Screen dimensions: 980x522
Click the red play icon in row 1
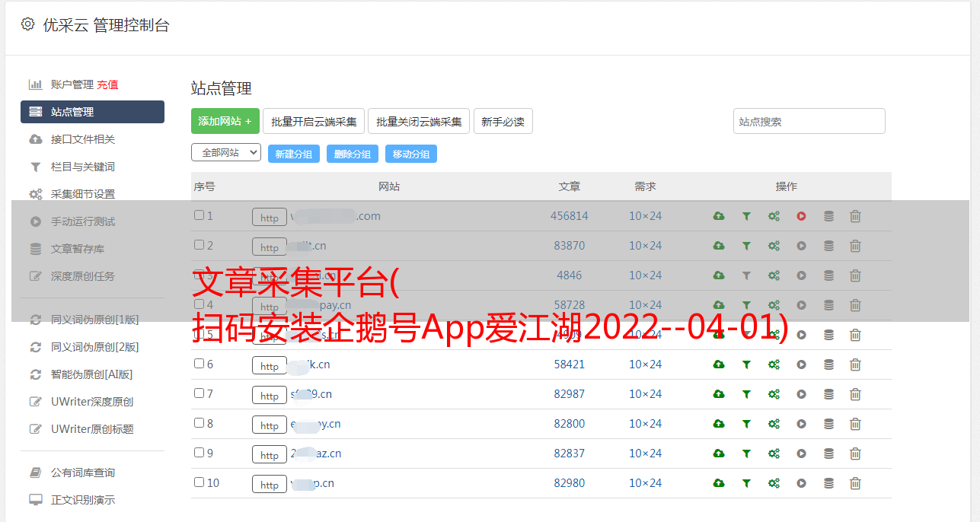[801, 216]
